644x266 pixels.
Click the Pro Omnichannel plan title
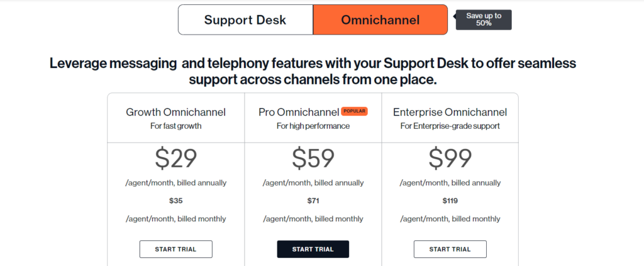click(298, 113)
